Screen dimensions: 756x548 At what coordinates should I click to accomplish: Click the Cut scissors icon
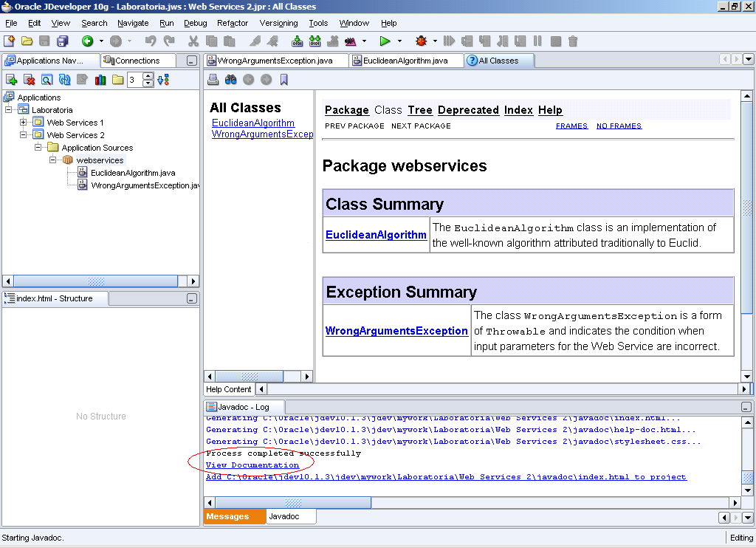tap(193, 41)
